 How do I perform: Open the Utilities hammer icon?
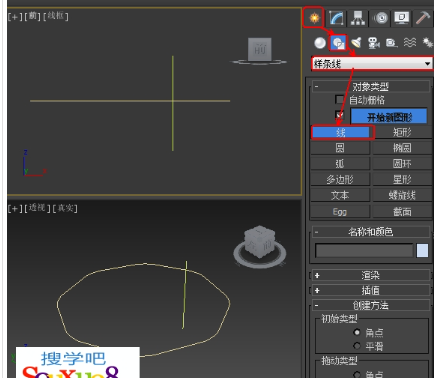(x=422, y=18)
